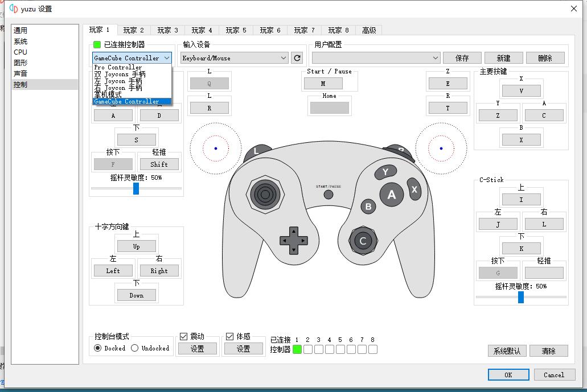
Task: Click the 保存 profile button
Action: pos(462,58)
